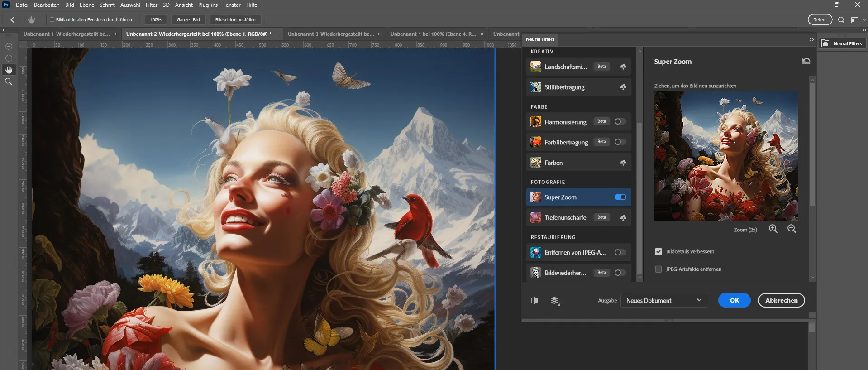The width and height of the screenshot is (868, 370).
Task: Download the Landschaftsmischer filter via cloud icon
Action: (x=623, y=67)
